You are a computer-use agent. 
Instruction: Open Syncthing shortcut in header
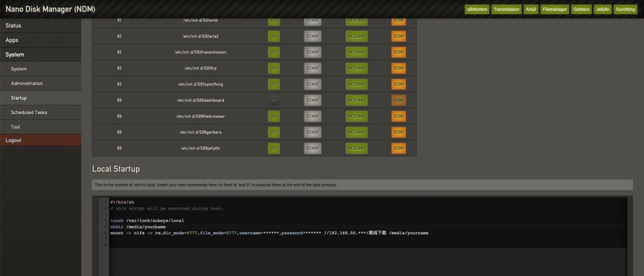625,10
